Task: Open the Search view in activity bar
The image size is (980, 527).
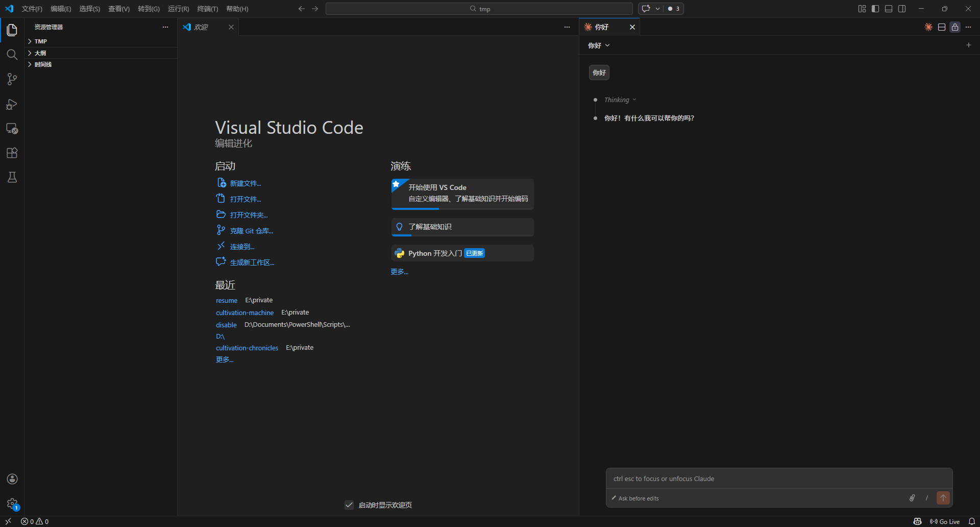Action: [x=12, y=55]
